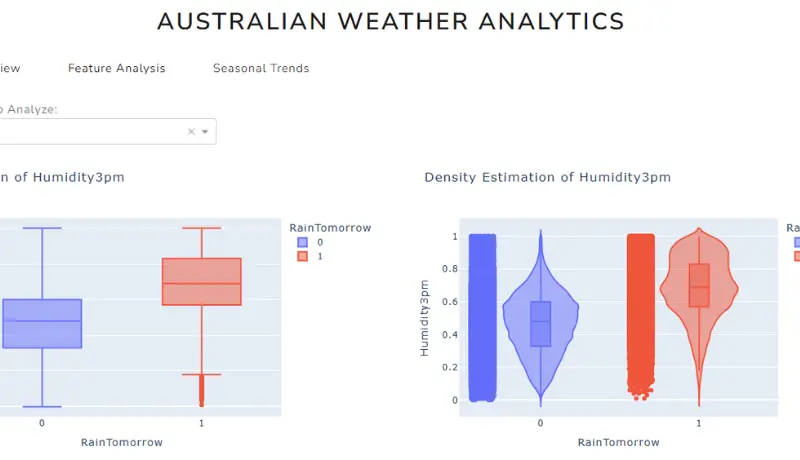
Task: Click the blue data points strip in violin chart
Action: pyautogui.click(x=482, y=318)
